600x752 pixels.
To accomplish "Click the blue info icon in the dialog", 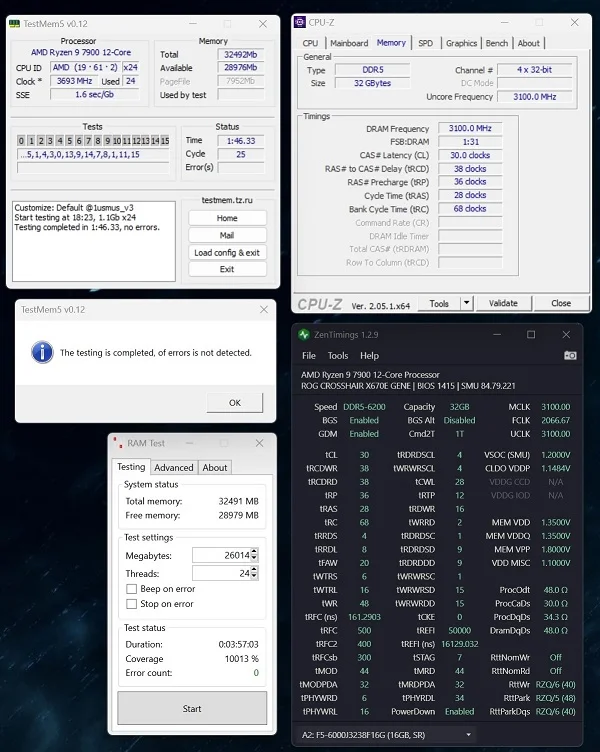I will [42, 352].
